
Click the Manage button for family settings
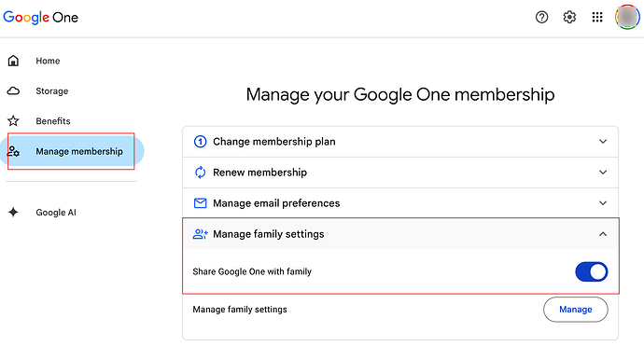pos(576,310)
